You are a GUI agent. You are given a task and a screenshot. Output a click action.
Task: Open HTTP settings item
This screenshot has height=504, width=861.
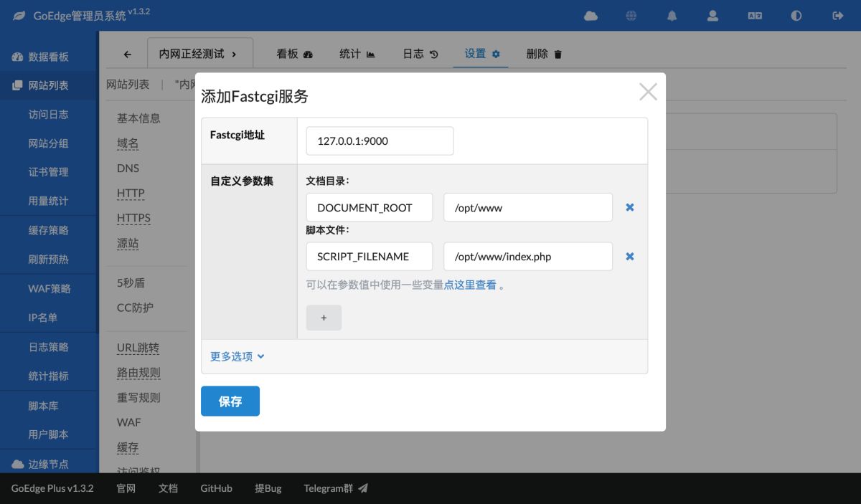pyautogui.click(x=131, y=193)
